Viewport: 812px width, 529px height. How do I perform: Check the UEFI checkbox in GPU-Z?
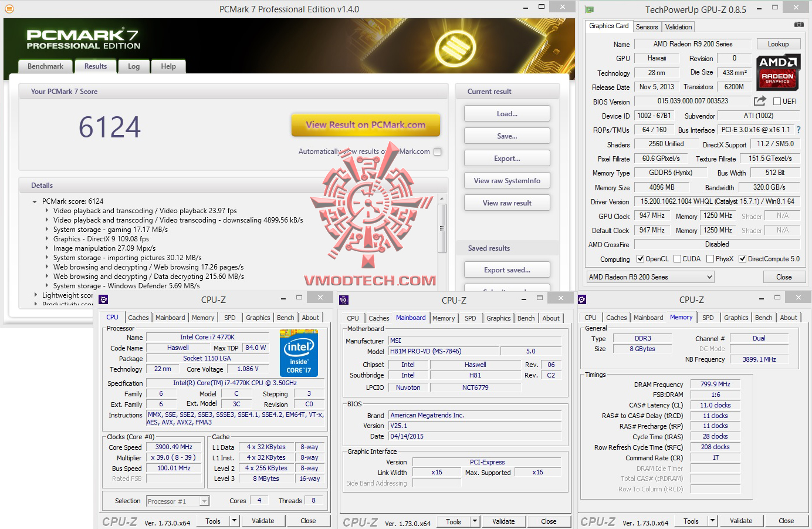point(776,100)
